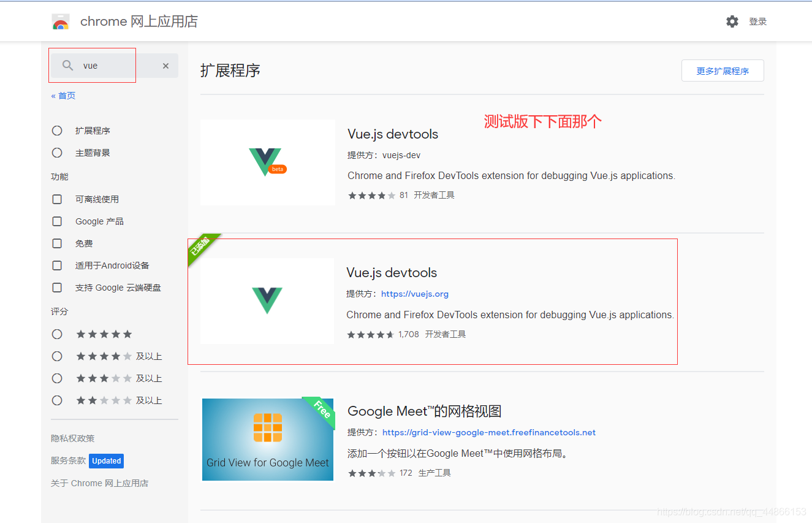Click the 更多扩展程序 button
812x523 pixels.
(723, 71)
